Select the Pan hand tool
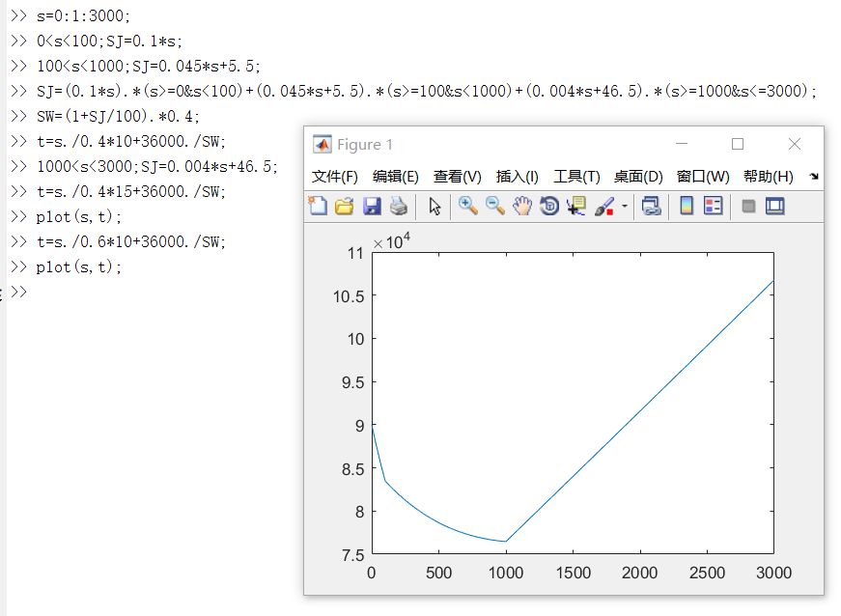 click(x=521, y=206)
